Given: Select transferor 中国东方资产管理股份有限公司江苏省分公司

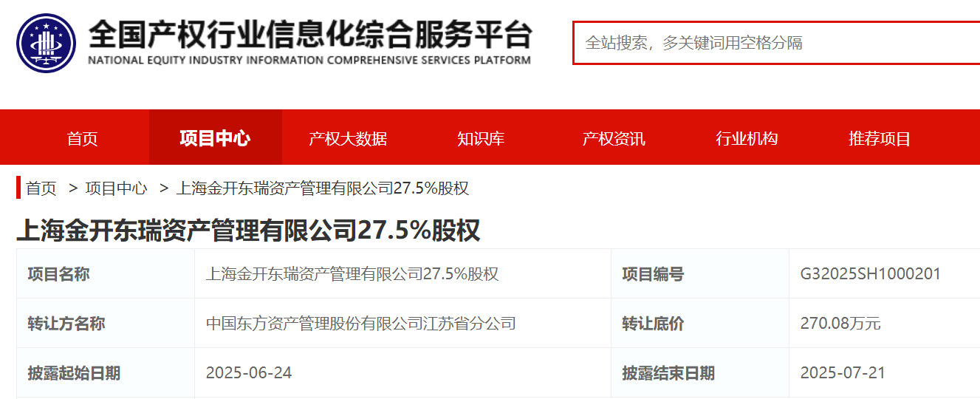Looking at the screenshot, I should [360, 324].
